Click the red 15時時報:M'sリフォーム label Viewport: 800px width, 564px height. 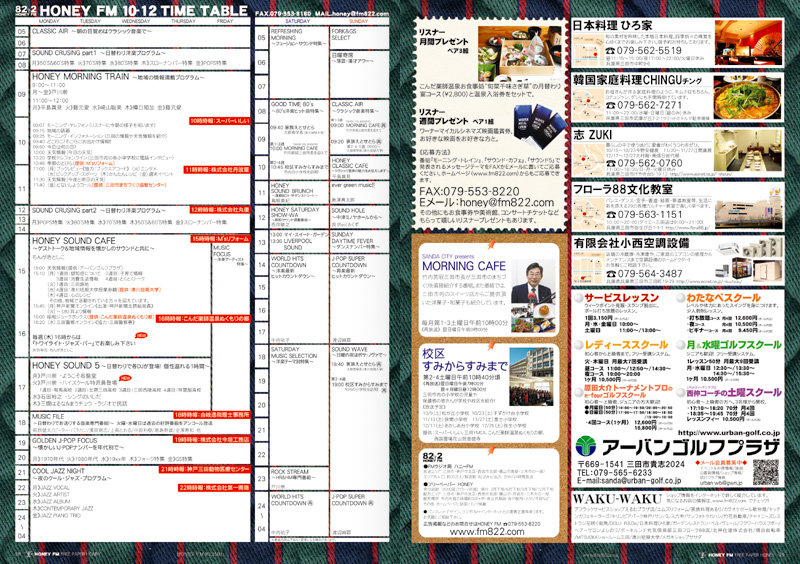(220, 239)
